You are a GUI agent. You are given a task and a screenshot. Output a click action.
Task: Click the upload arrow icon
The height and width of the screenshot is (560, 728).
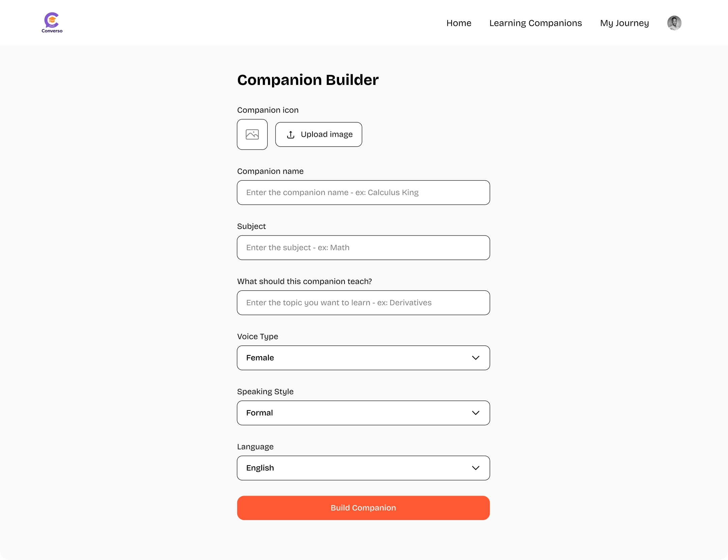click(291, 135)
